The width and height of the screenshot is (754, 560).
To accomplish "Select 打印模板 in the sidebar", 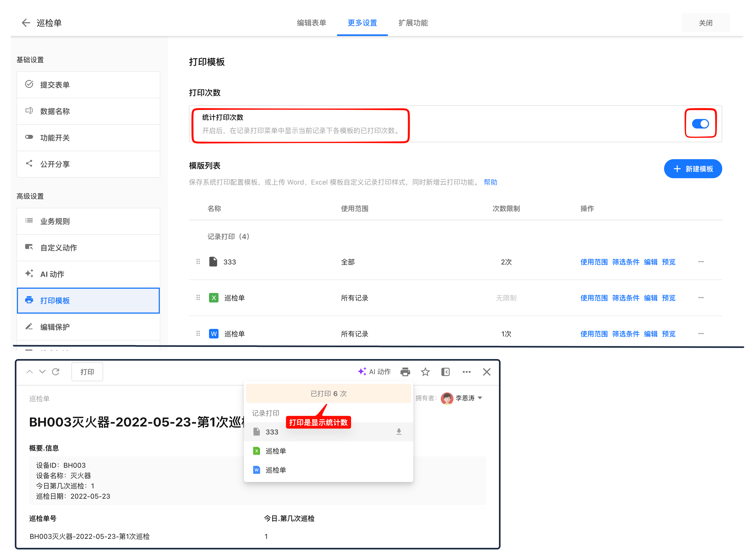I will click(x=88, y=301).
